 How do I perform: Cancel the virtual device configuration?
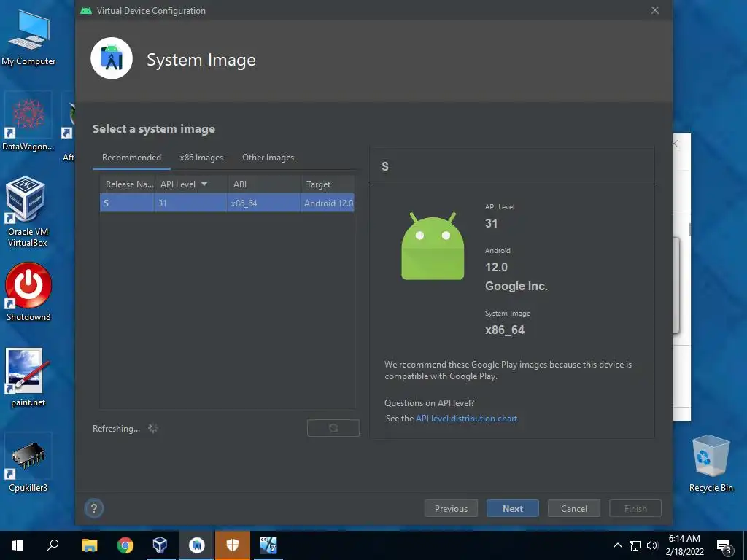click(574, 508)
